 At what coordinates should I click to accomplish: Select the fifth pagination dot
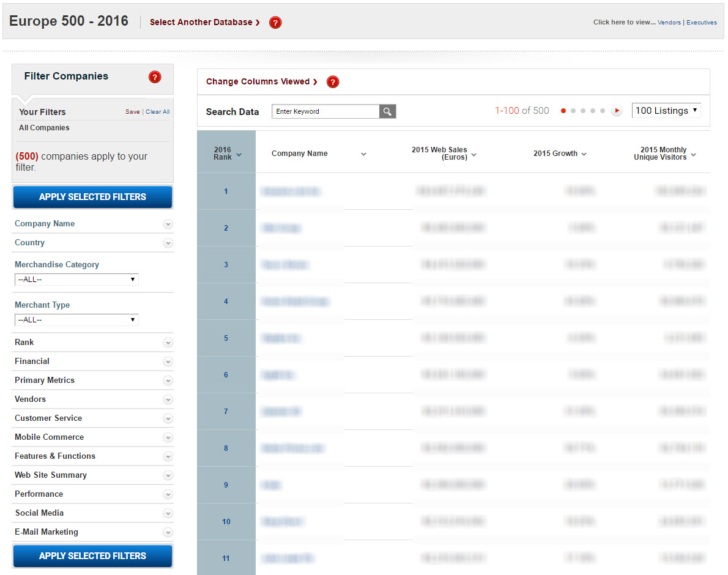pos(602,111)
